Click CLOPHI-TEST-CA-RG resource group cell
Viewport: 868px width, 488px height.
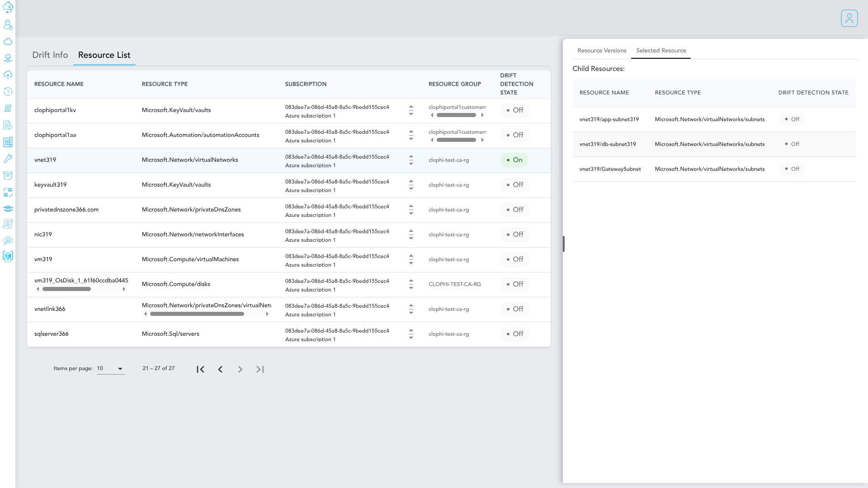pos(455,284)
